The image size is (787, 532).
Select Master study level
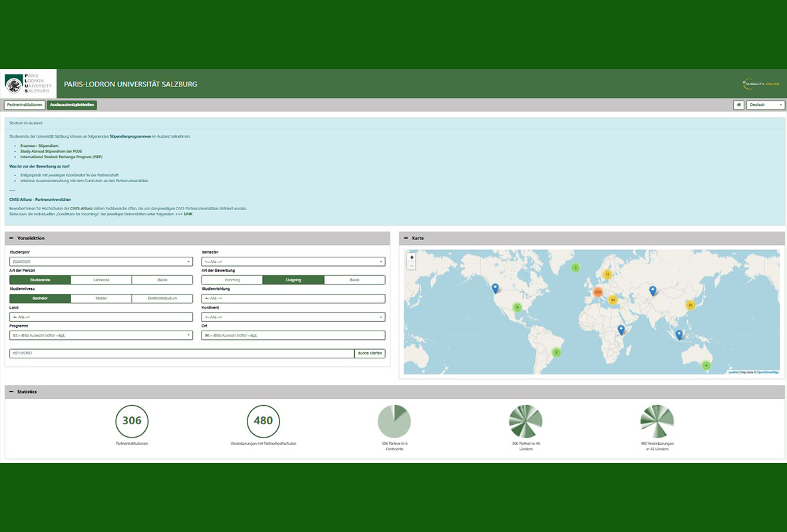pos(101,299)
